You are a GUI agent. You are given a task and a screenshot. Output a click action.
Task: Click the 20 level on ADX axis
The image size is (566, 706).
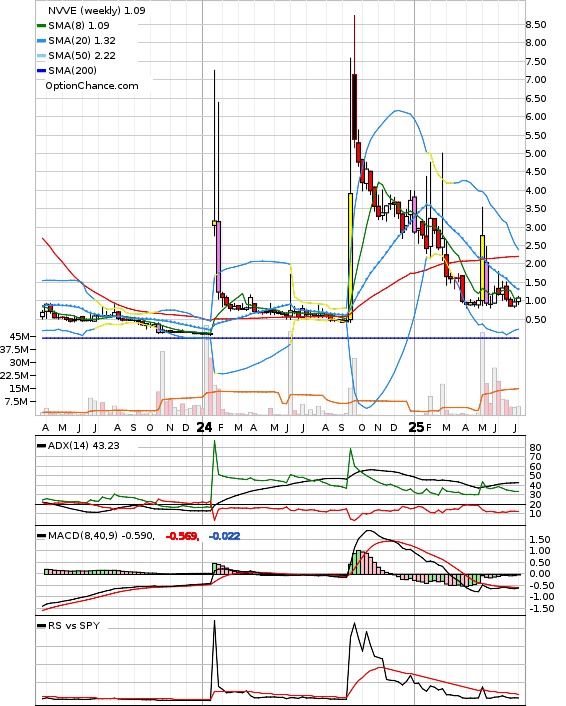click(x=535, y=505)
